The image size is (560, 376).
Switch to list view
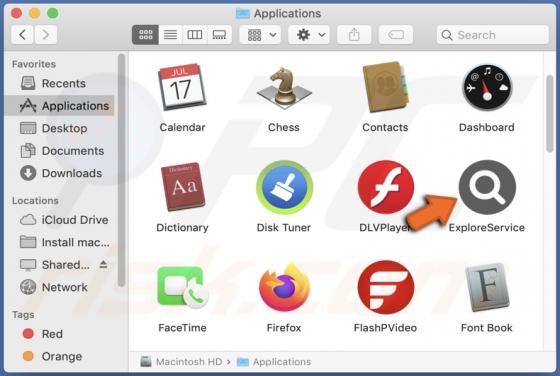click(170, 35)
